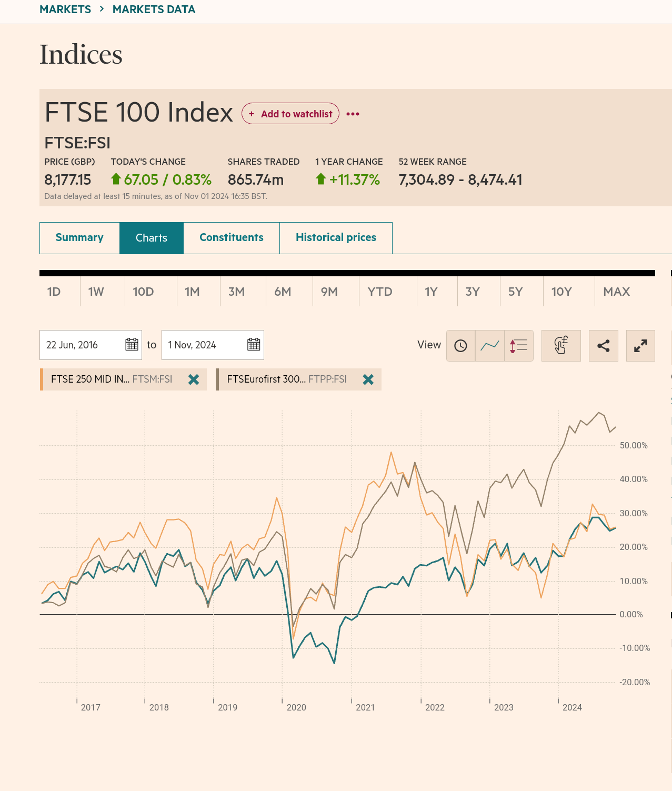Open the calendar for the start date
Viewport: 672px width, 791px height.
[132, 345]
